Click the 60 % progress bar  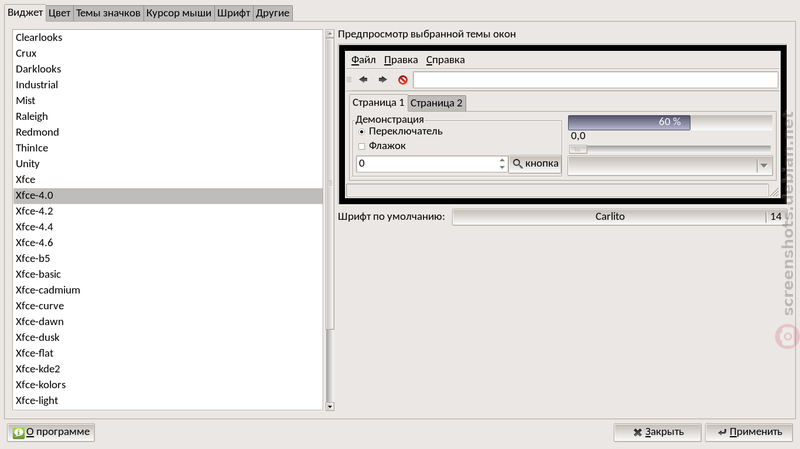(x=670, y=122)
